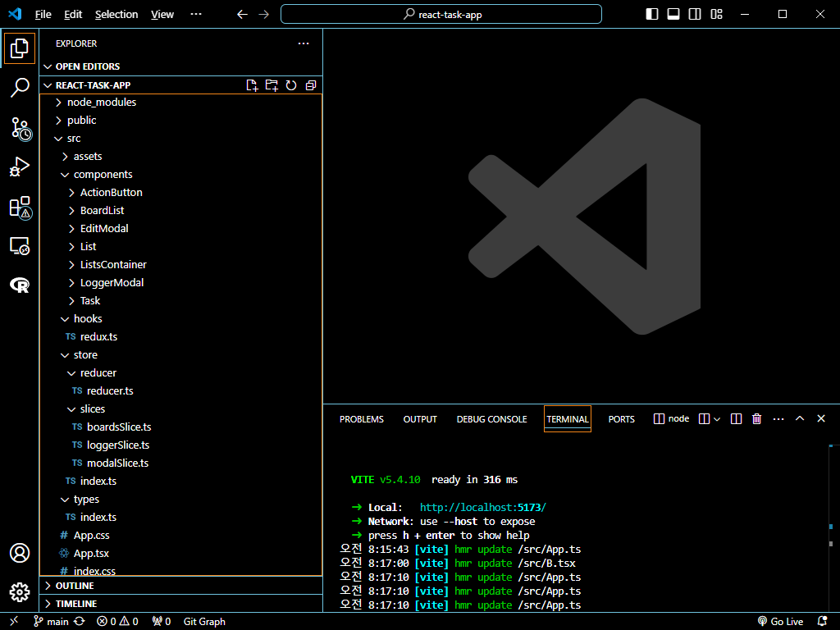Screen dimensions: 840x630
Task: Go forward in navigation history
Action: [x=263, y=15]
